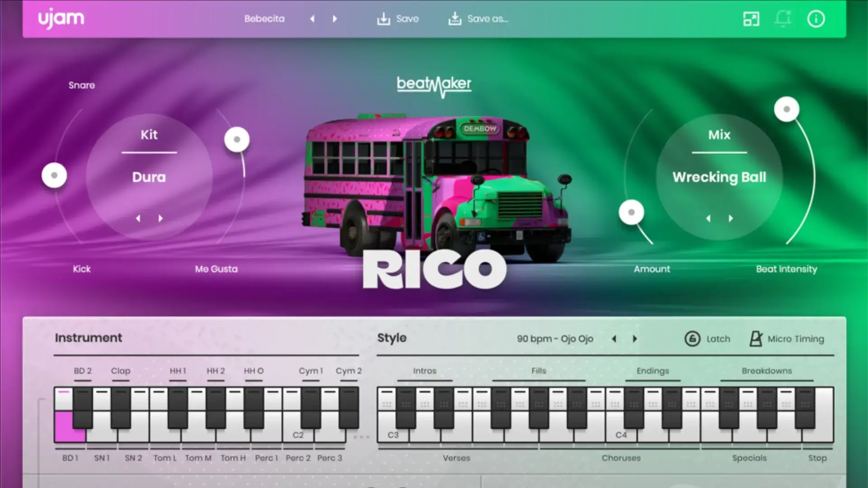Open the Bebecita preset name
This screenshot has width=868, height=488.
(x=264, y=19)
